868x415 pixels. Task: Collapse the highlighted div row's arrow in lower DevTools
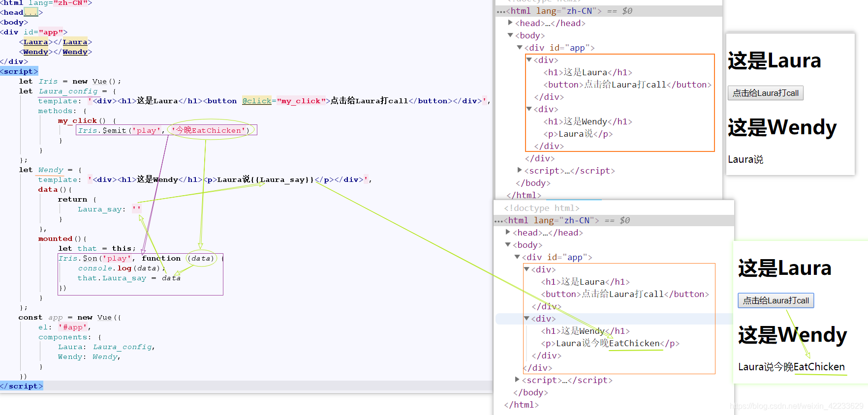527,318
